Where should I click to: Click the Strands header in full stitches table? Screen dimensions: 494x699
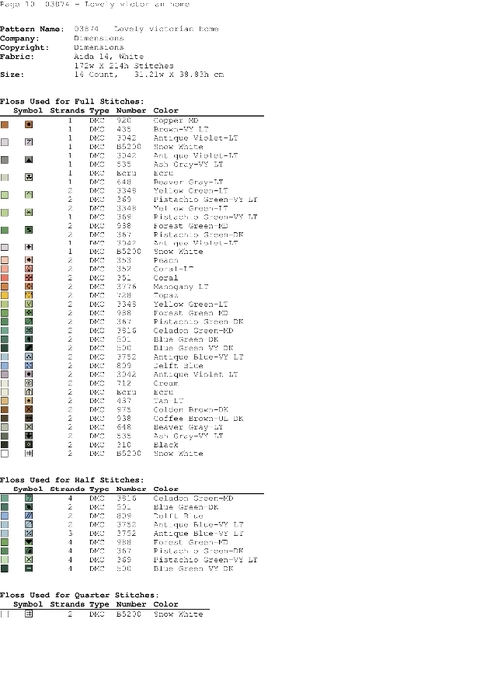point(67,110)
